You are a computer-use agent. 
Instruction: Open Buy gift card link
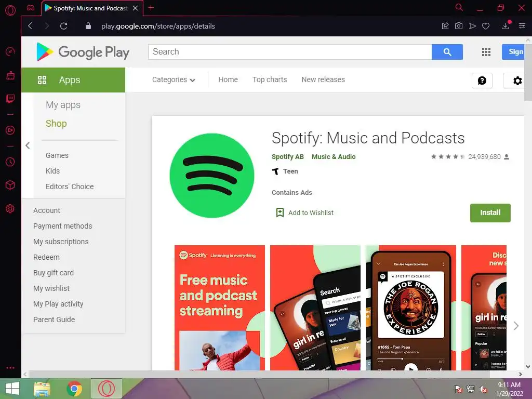pos(54,273)
